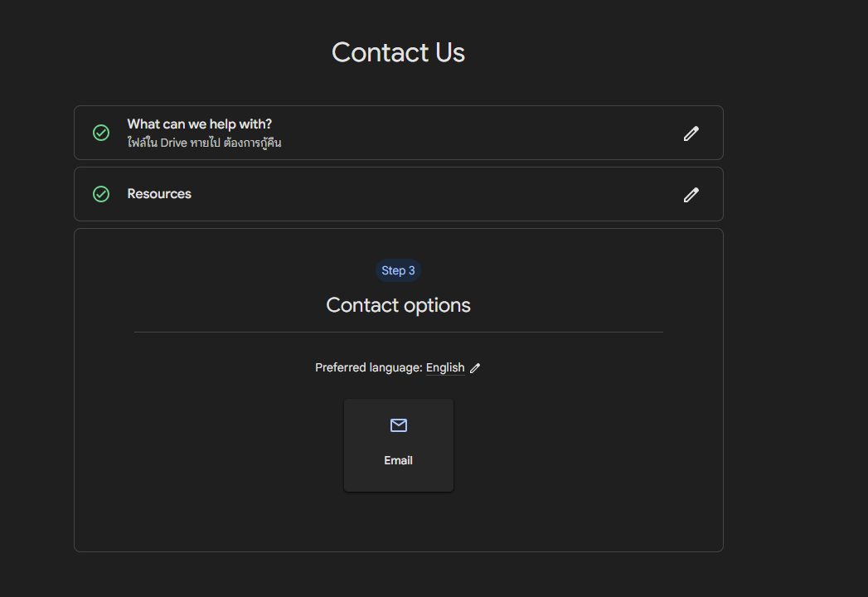Click the Thai issue description text
The image size is (868, 597).
click(x=204, y=143)
